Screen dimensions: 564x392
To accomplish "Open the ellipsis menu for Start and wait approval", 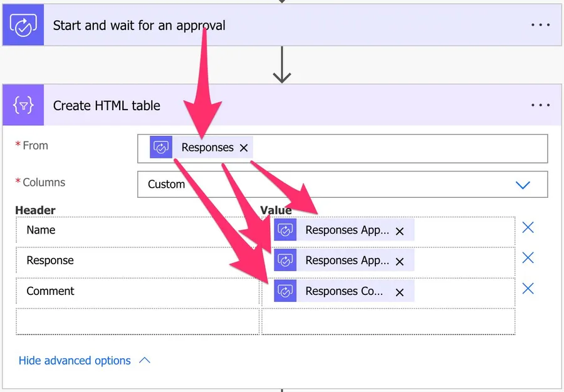I will click(540, 26).
